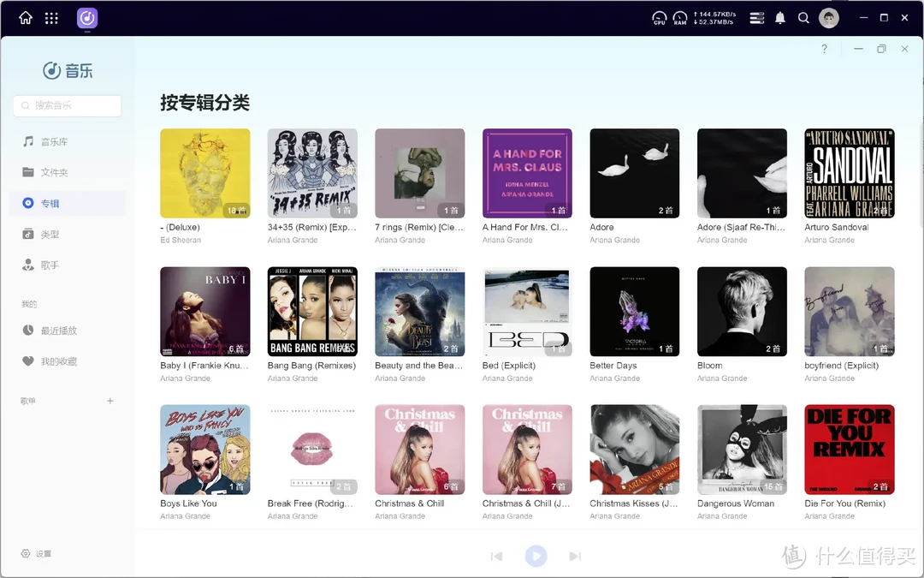
Task: Open the user avatar menu
Action: [x=828, y=18]
